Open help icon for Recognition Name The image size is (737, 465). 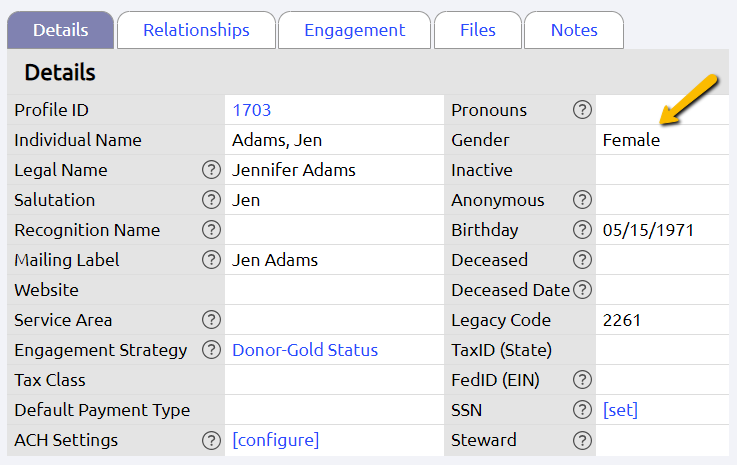click(x=212, y=230)
